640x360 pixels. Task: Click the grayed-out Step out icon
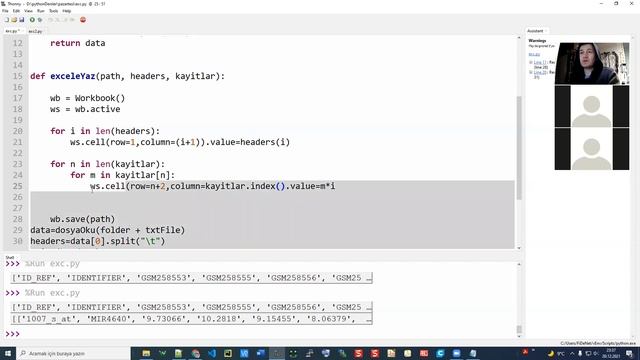click(x=65, y=20)
